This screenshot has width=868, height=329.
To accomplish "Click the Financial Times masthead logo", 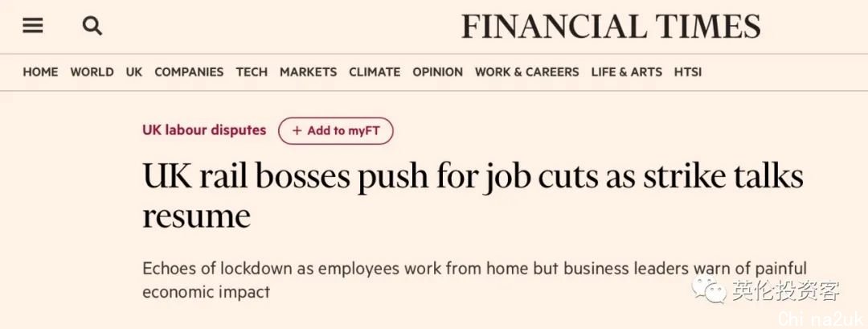I will point(611,27).
